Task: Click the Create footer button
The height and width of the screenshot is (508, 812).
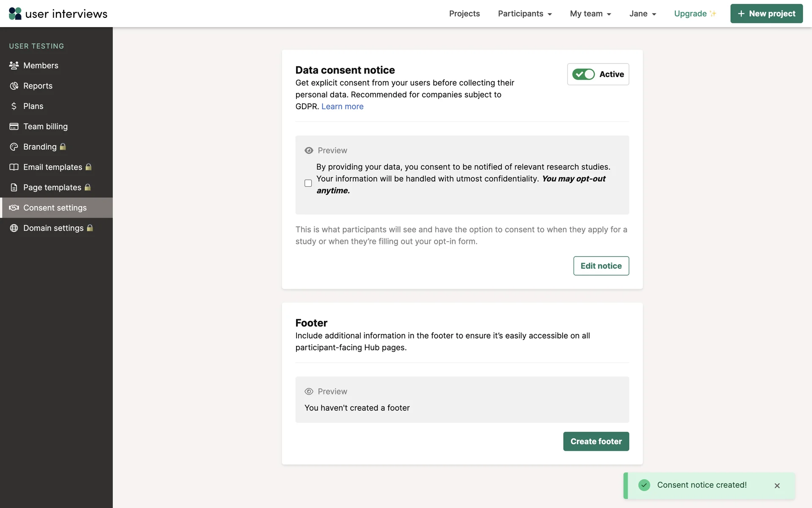Action: point(596,442)
